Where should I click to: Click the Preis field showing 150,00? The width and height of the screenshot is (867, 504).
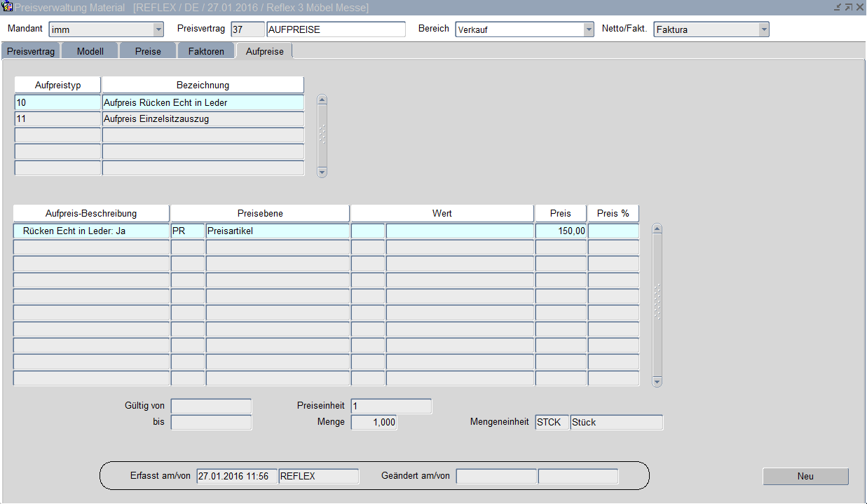561,231
